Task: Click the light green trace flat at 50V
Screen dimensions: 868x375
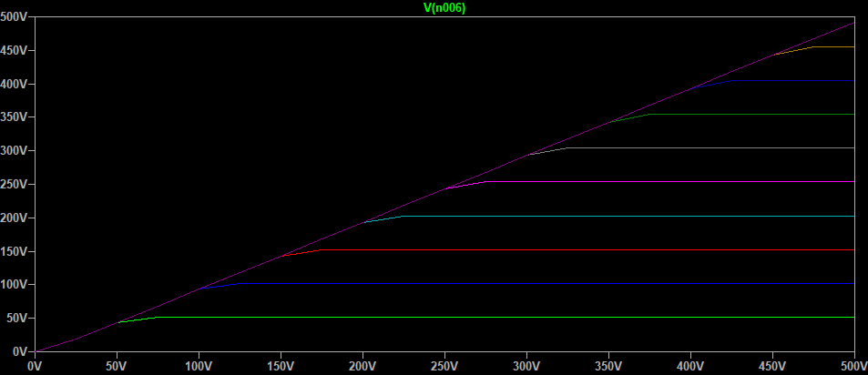Action: [x=505, y=318]
